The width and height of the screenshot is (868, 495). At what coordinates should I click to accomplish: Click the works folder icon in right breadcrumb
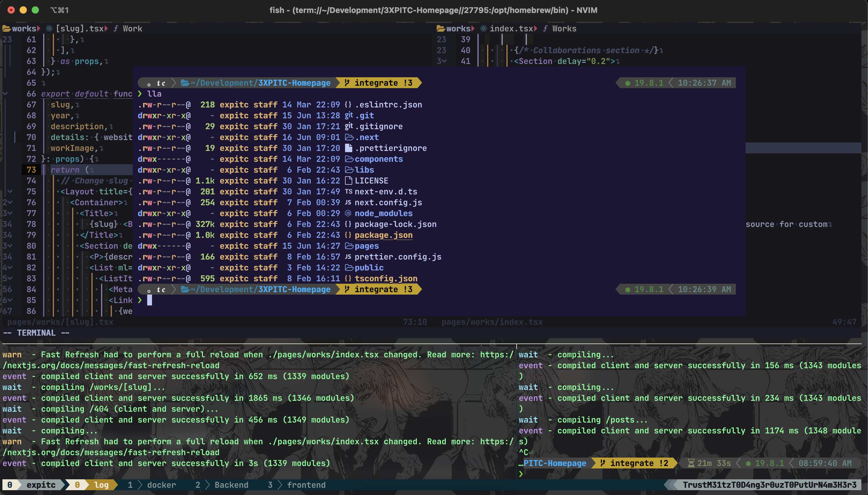point(441,29)
